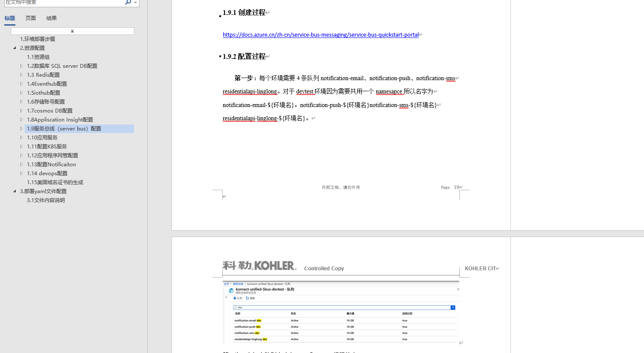Select heading 1.4Eventhub配置
Viewport: 644px width, 353px height.
(x=47, y=84)
